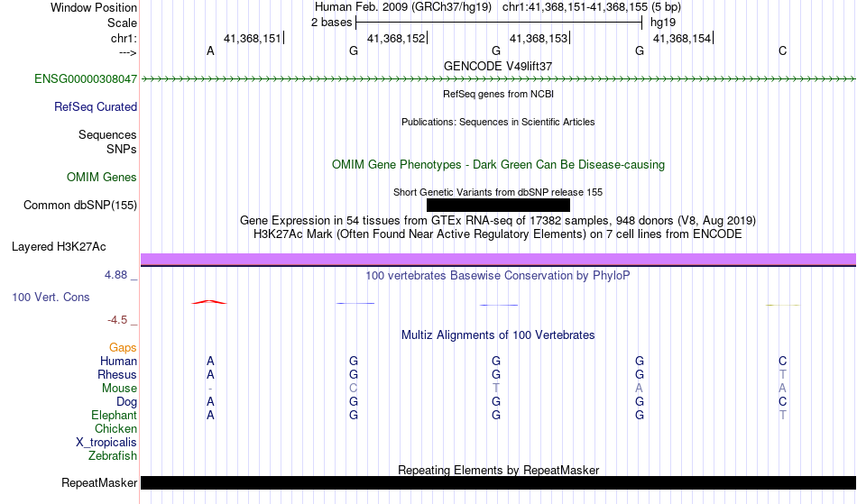The image size is (857, 504).
Task: Click the Window Position label
Action: [x=94, y=7]
